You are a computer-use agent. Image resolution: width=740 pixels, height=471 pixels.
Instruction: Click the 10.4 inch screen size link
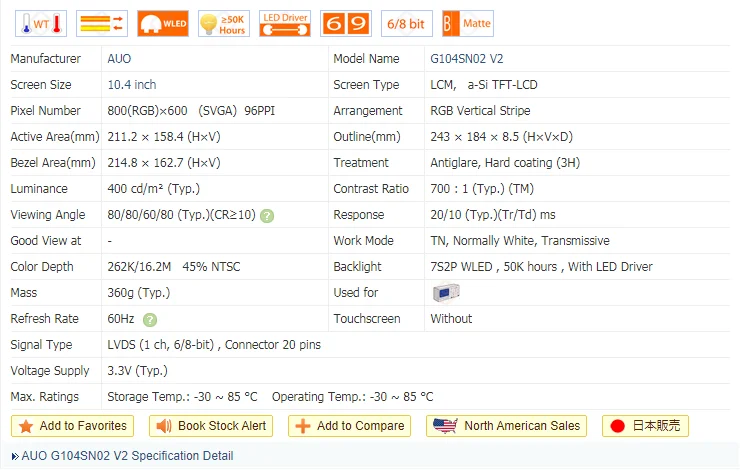pos(132,85)
